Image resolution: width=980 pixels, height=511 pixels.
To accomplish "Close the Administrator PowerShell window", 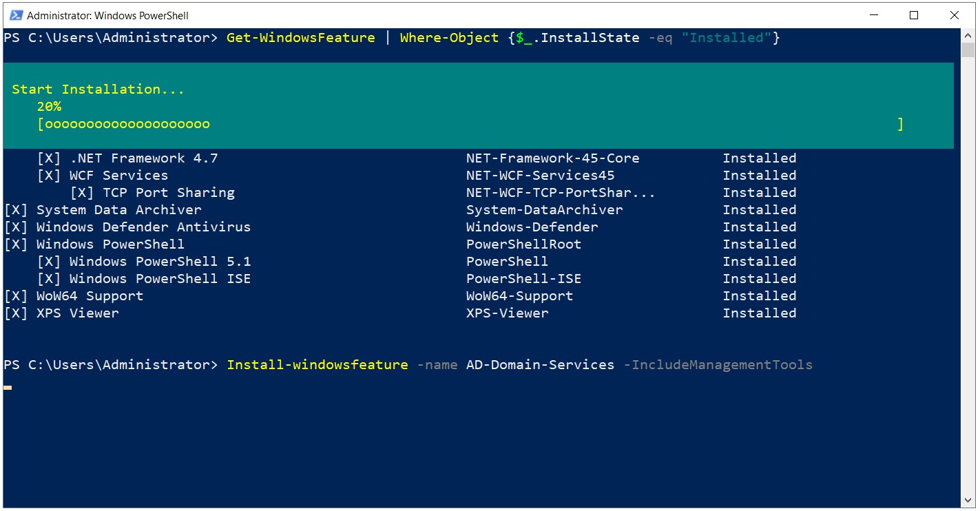I will point(955,15).
